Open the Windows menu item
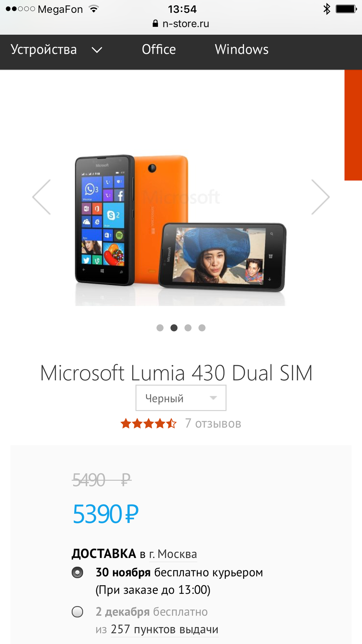 242,50
